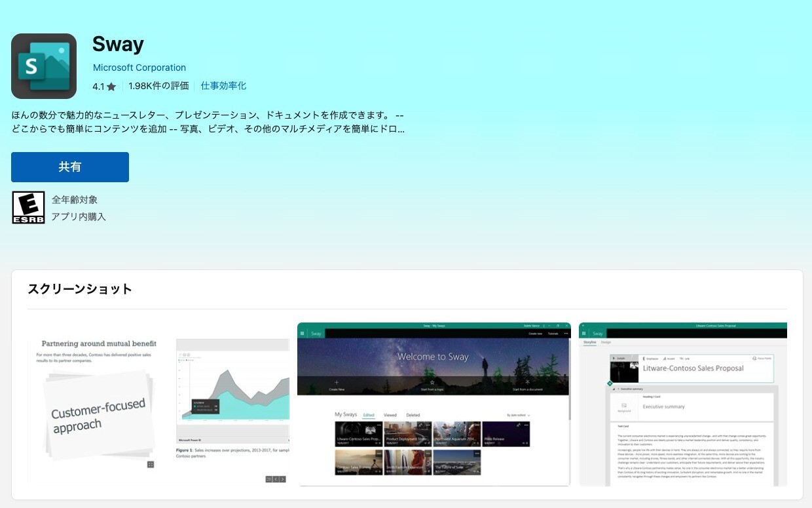
Task: Open the 仕事効率化 category link
Action: [x=223, y=86]
